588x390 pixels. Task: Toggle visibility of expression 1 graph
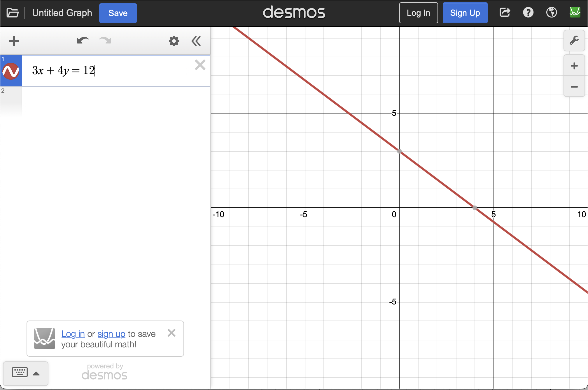(11, 71)
